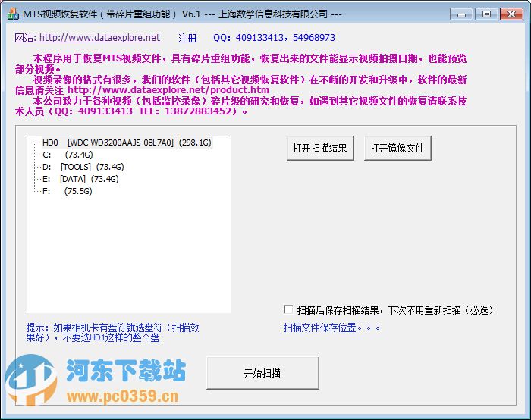
Task: Click 打开扫描结果 button
Action: (320, 149)
